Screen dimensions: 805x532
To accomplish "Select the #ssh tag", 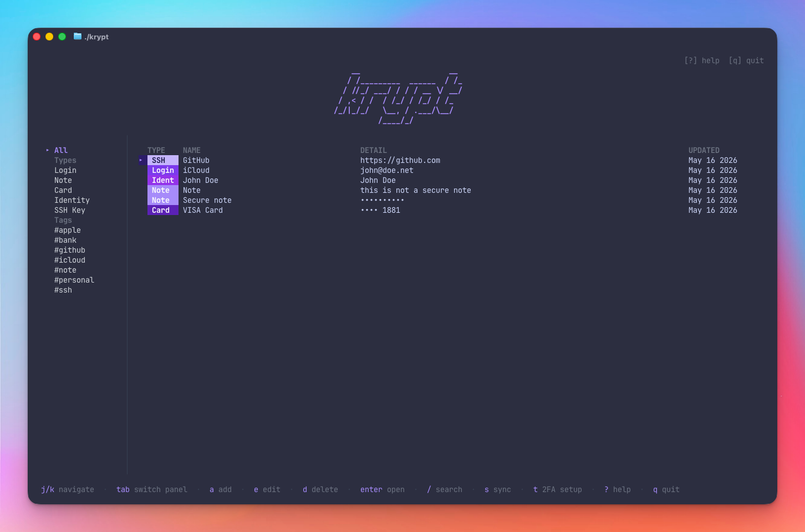I will tap(63, 290).
